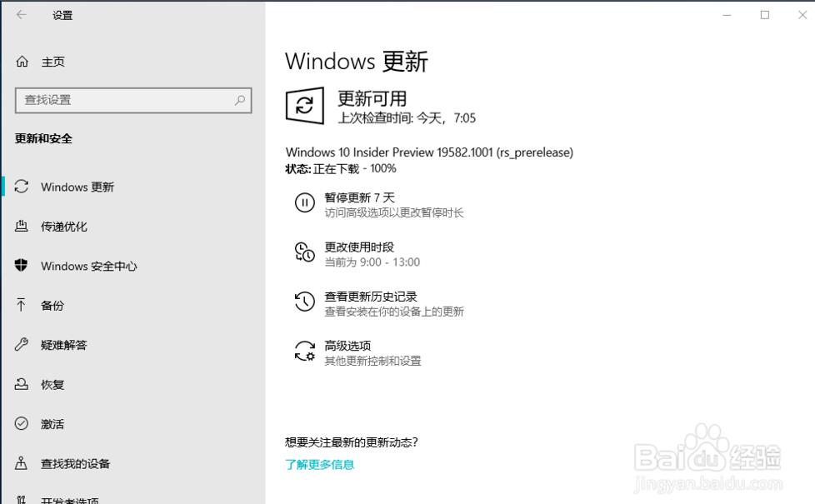Click the back arrow in Settings header
The image size is (815, 504).
(x=22, y=15)
